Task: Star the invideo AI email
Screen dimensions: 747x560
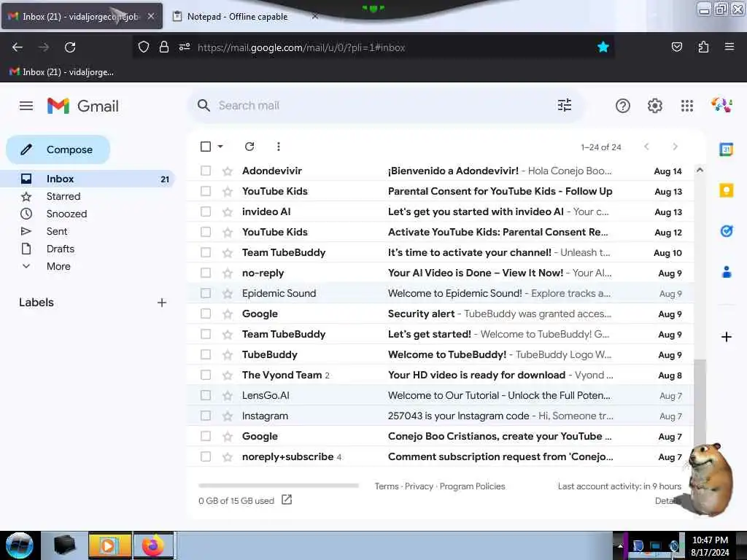Action: pyautogui.click(x=228, y=212)
